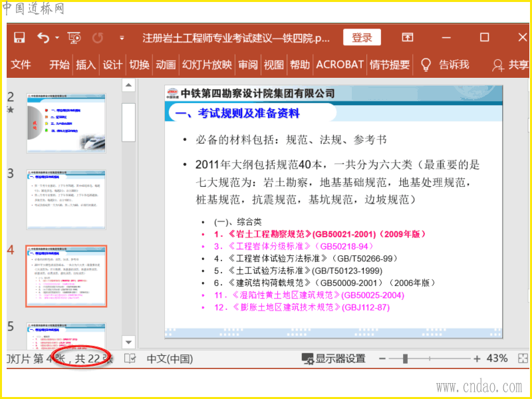Viewport: 532px width, 399px height.
Task: Select slide 5 thumbnail
Action: [66, 336]
